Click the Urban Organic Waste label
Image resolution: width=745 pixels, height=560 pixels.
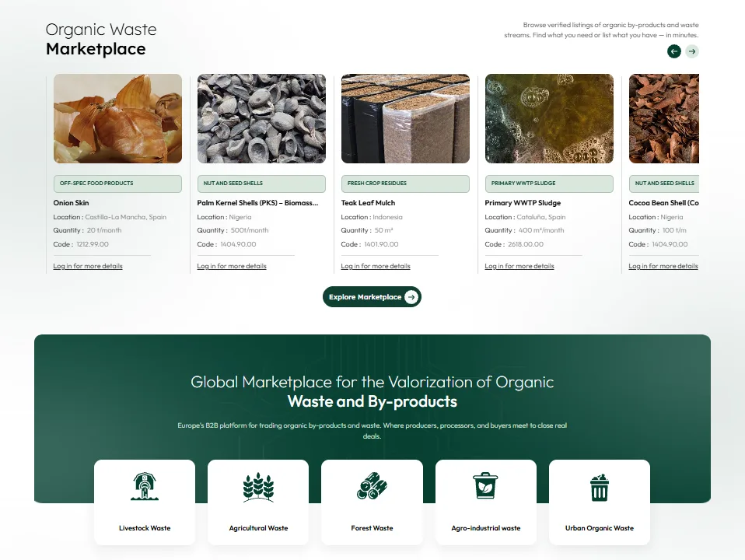coord(599,528)
